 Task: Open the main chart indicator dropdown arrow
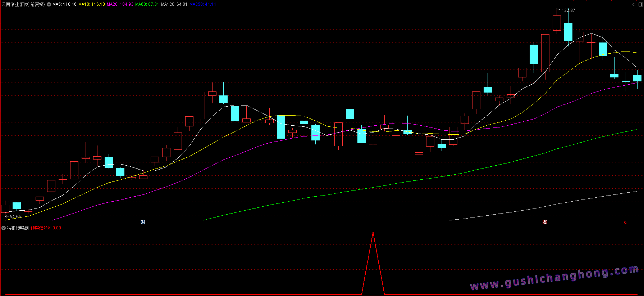(x=49, y=4)
